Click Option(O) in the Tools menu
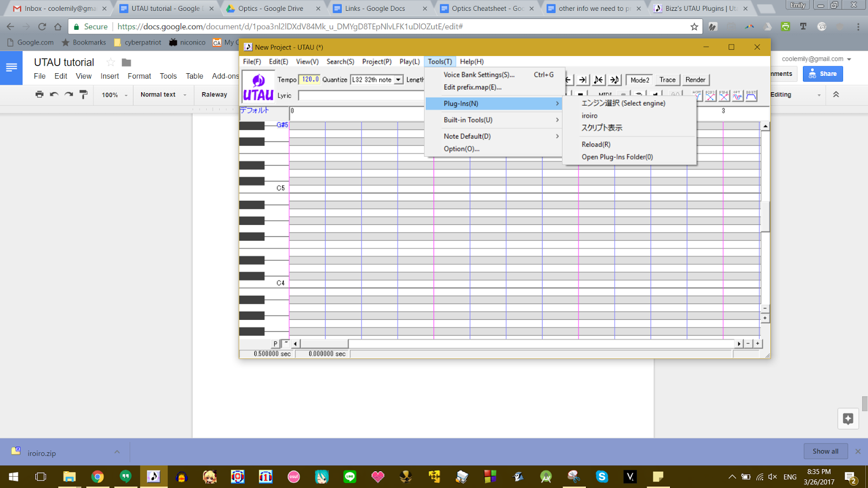868x488 pixels. tap(493, 149)
